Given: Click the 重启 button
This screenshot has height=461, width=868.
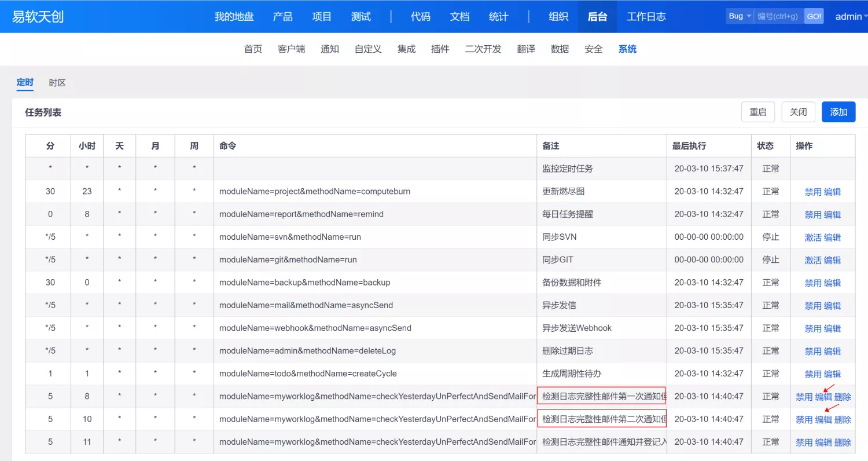Looking at the screenshot, I should pos(758,112).
